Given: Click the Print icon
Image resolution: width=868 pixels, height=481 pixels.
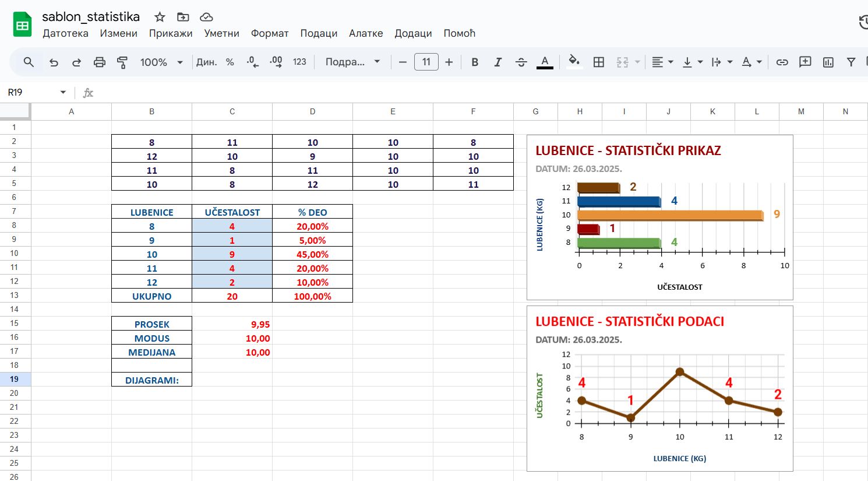Looking at the screenshot, I should 100,62.
